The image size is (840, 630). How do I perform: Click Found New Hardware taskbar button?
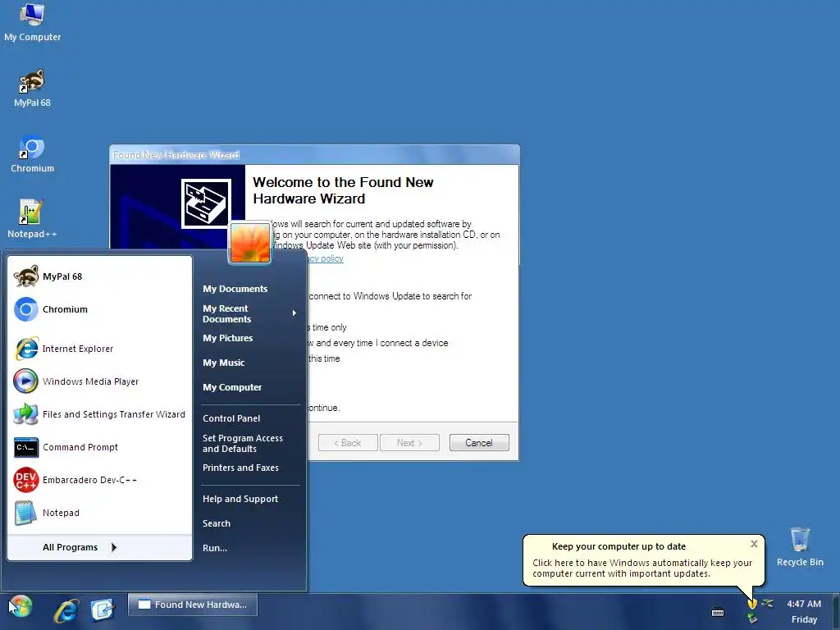(193, 605)
